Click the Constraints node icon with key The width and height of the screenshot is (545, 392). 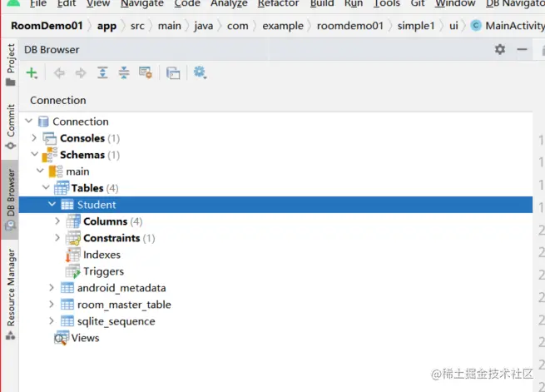click(x=73, y=238)
